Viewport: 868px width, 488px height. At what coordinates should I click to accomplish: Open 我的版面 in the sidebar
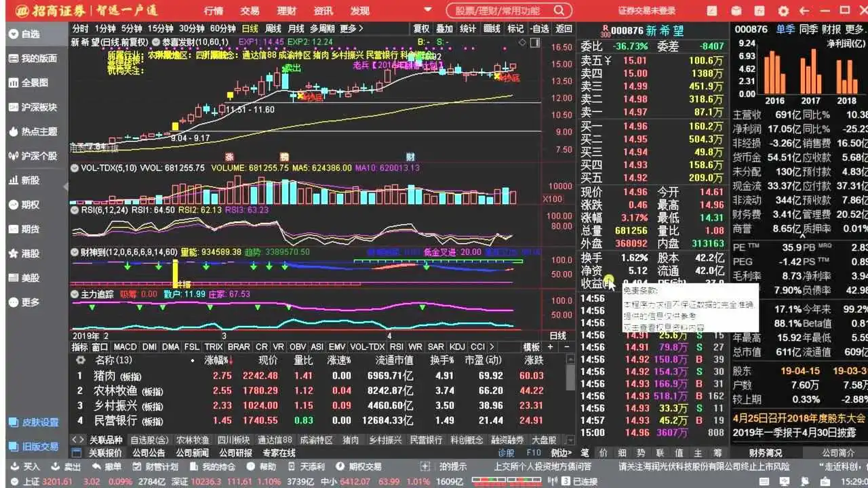coord(33,58)
